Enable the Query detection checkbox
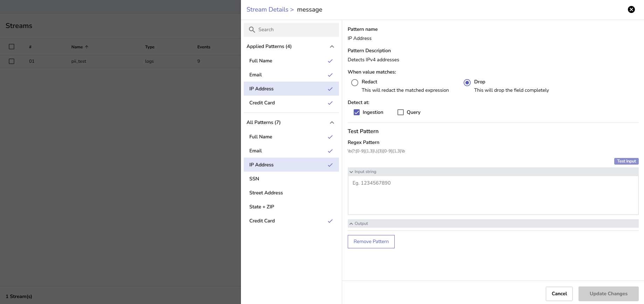The image size is (644, 304). (401, 112)
